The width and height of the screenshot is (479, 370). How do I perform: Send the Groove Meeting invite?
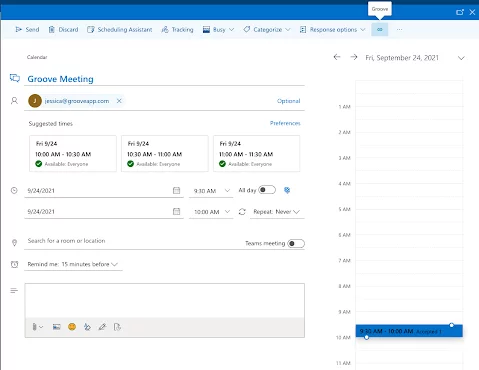tap(27, 30)
